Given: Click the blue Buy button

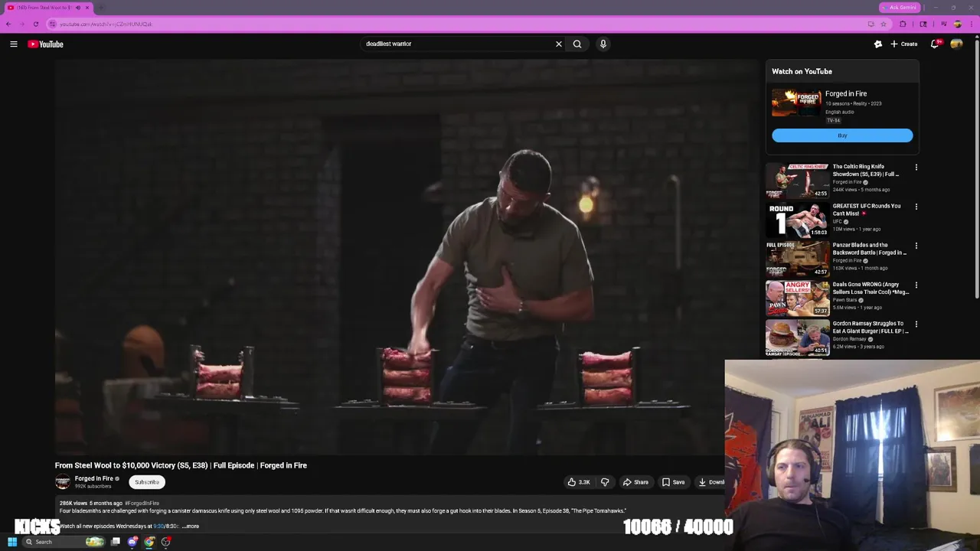Looking at the screenshot, I should [x=842, y=135].
